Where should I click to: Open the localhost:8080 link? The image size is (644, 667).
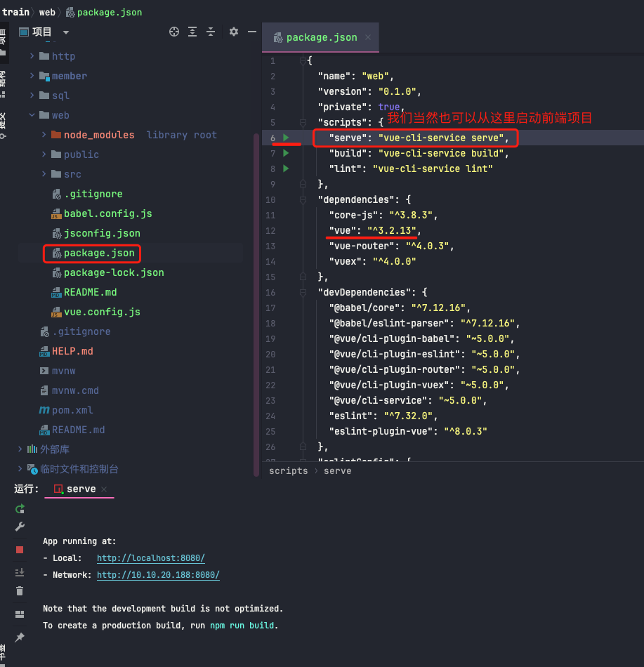point(150,558)
